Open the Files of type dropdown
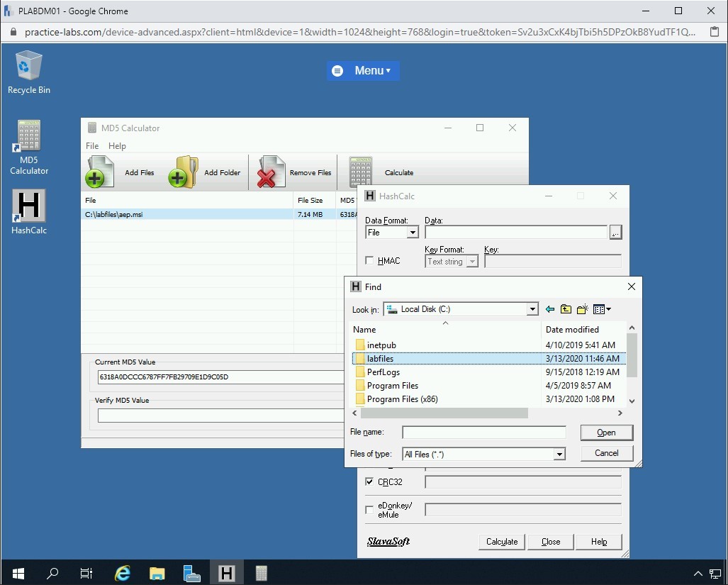 point(559,455)
